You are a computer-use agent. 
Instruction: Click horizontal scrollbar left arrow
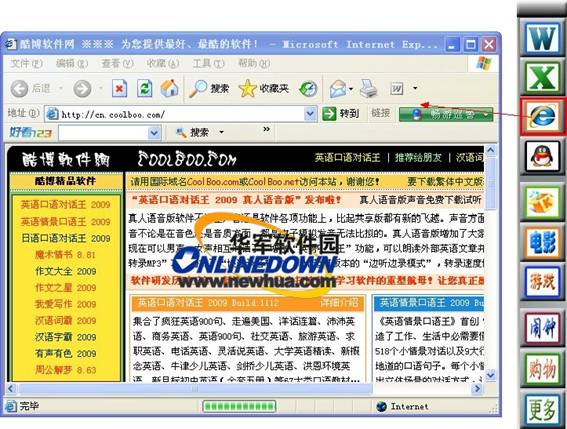coord(11,388)
